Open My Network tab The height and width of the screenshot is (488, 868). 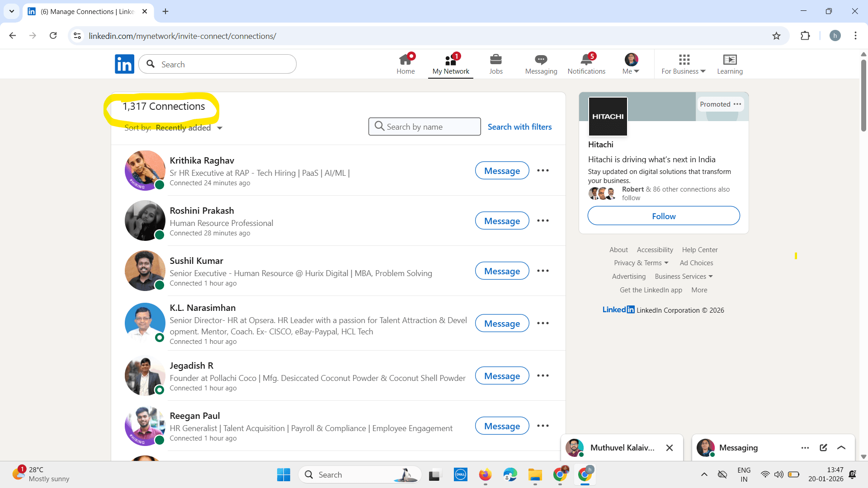click(451, 64)
